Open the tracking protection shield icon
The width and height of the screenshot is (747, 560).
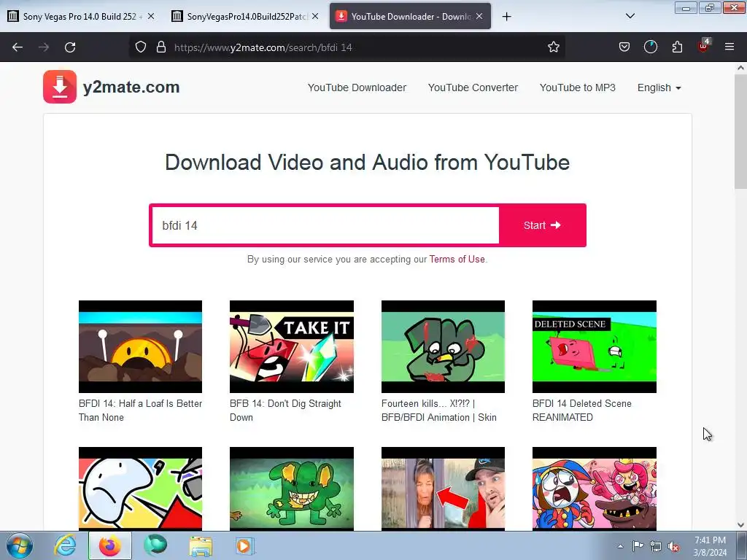tap(141, 47)
